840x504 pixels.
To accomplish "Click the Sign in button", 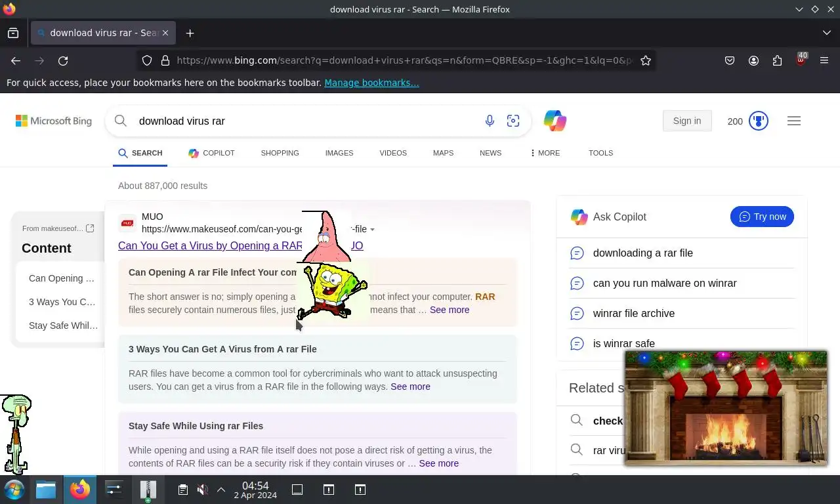I will coord(687,121).
